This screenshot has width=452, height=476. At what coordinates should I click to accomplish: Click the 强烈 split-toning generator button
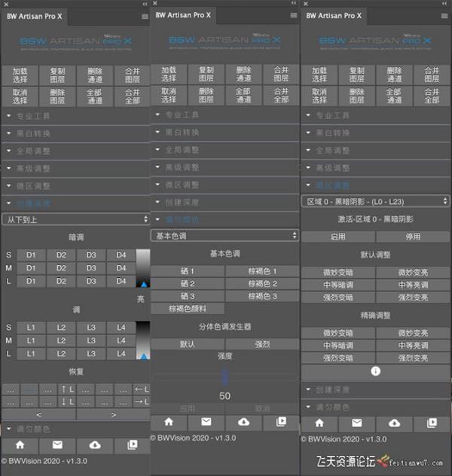[x=262, y=344]
